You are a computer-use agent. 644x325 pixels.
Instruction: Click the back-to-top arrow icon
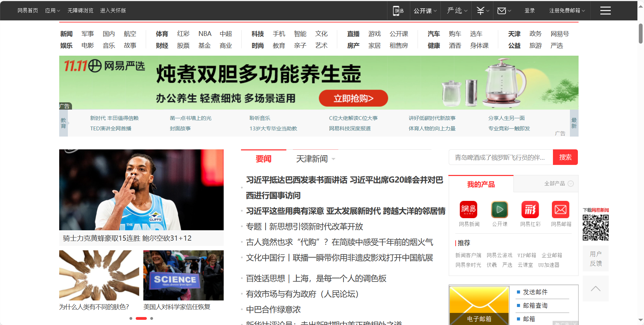[x=596, y=289]
